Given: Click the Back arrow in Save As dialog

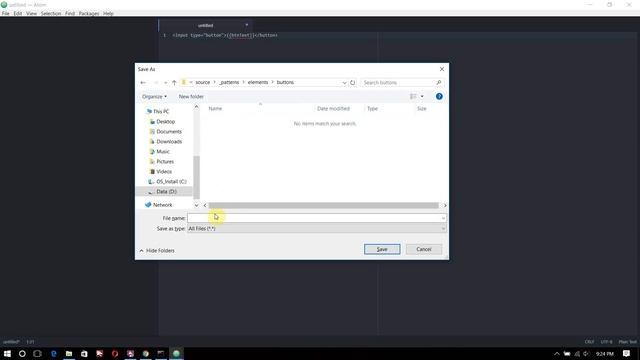Looking at the screenshot, I should [143, 82].
